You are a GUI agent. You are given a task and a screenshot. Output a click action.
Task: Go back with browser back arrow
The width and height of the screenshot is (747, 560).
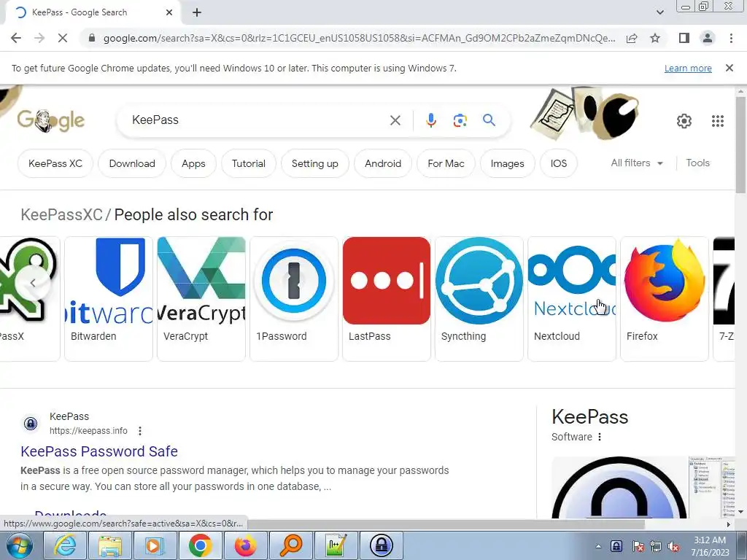pyautogui.click(x=16, y=38)
